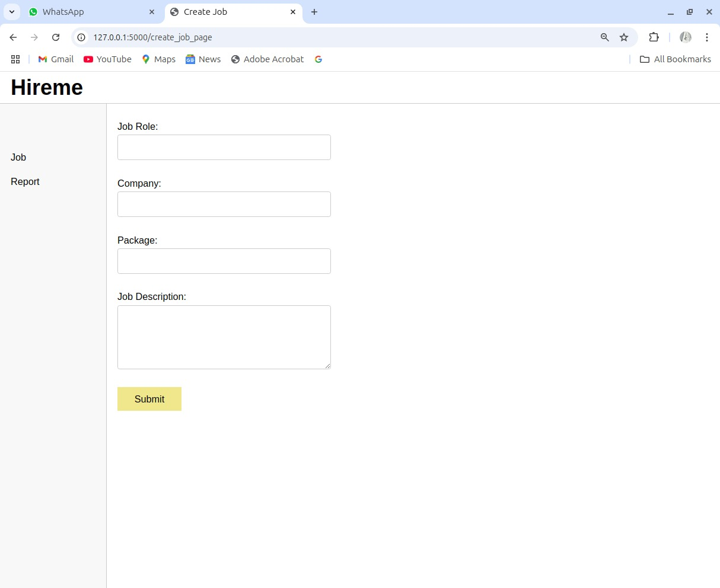
Task: Click the Hireme site heading
Action: coord(47,87)
